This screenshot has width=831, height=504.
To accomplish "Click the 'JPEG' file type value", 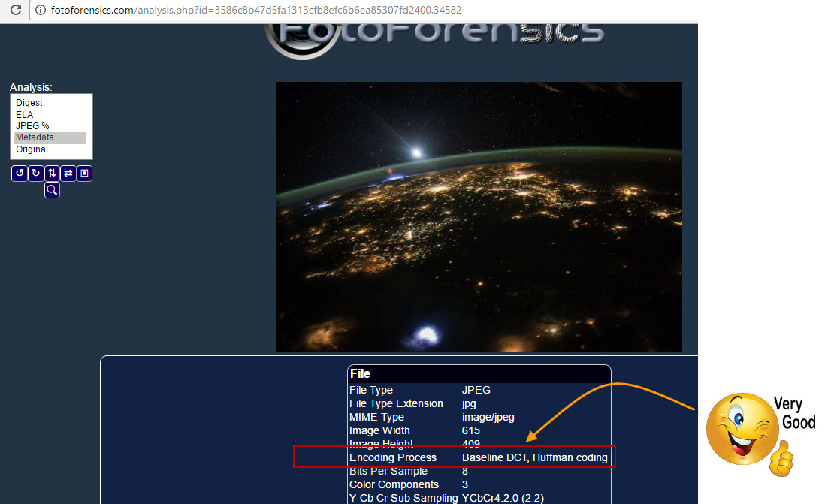I will (x=476, y=390).
